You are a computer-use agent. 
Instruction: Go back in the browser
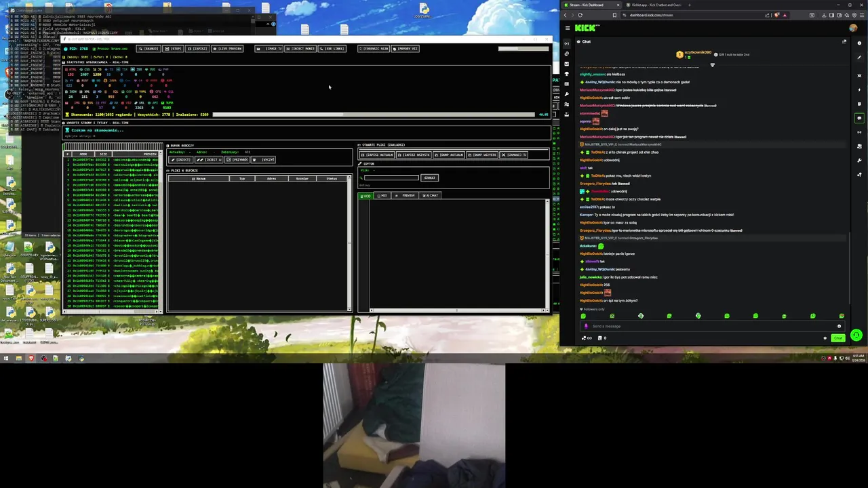(565, 15)
